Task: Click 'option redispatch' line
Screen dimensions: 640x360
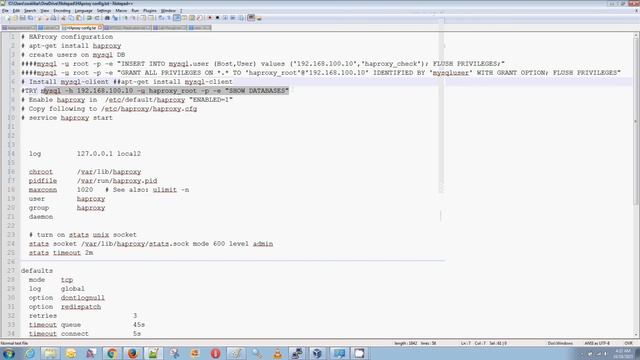Action: click(65, 307)
